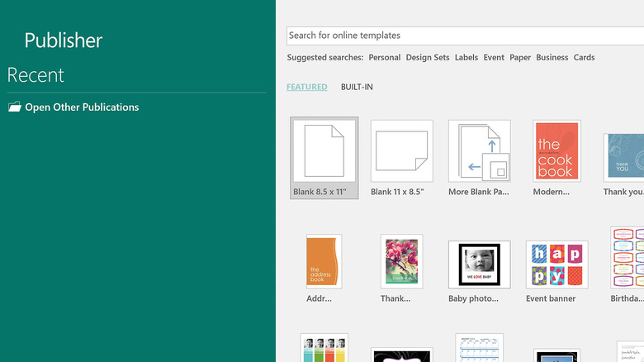Image resolution: width=644 pixels, height=362 pixels.
Task: Open More Blank Page Sizes icon
Action: click(x=480, y=151)
